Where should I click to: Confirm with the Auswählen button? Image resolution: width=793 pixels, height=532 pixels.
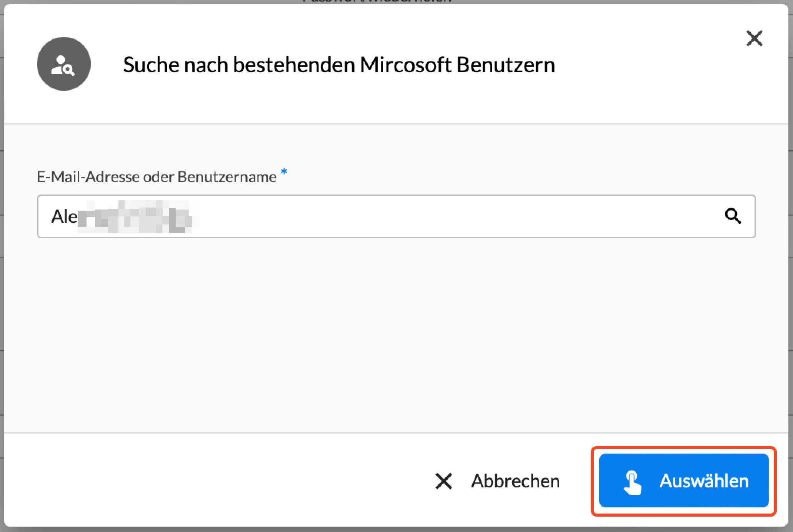click(684, 480)
